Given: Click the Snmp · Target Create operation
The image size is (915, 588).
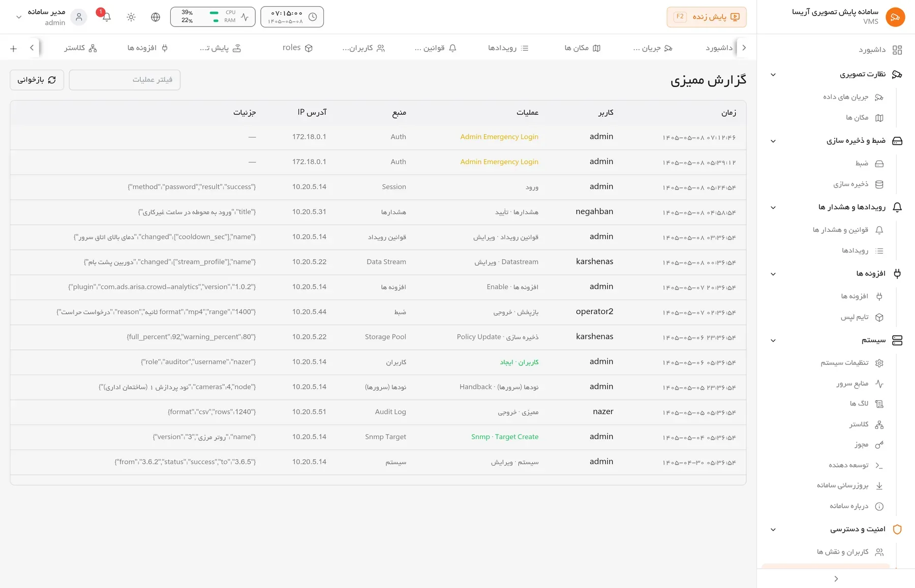Looking at the screenshot, I should (505, 437).
